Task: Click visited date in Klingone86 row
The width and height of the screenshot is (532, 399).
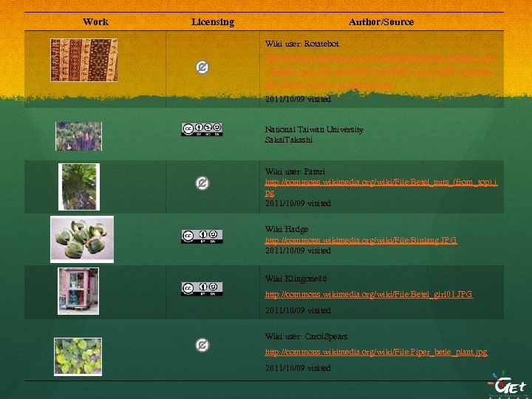Action: pos(298,310)
